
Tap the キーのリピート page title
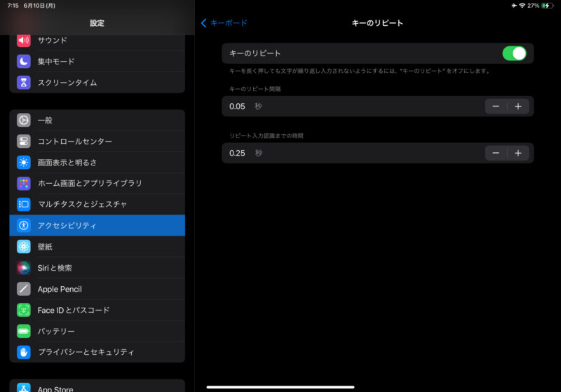(x=377, y=23)
